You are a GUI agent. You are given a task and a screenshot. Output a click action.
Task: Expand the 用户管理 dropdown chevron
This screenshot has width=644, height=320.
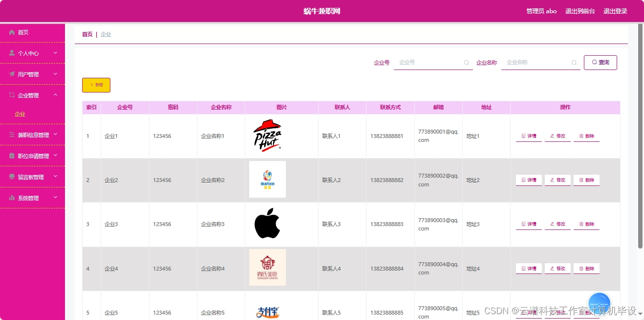pos(55,74)
